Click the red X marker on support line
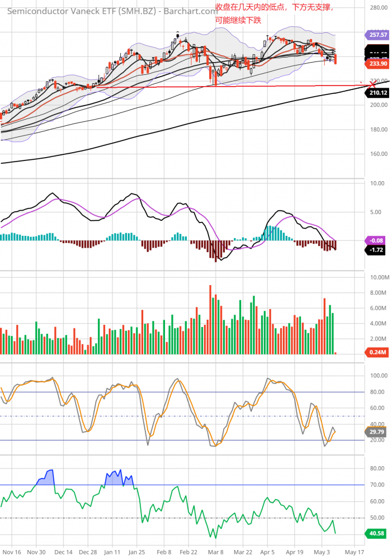This screenshot has height=559, width=392. tap(372, 86)
